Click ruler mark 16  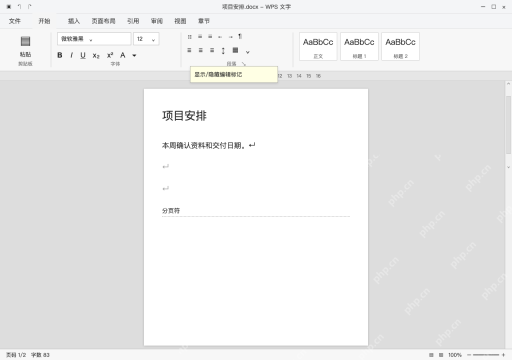318,76
